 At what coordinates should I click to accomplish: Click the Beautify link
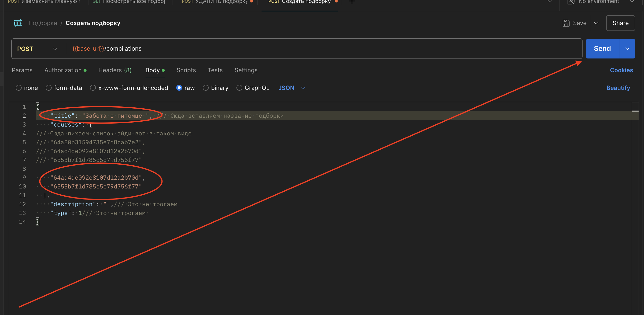[x=618, y=88]
